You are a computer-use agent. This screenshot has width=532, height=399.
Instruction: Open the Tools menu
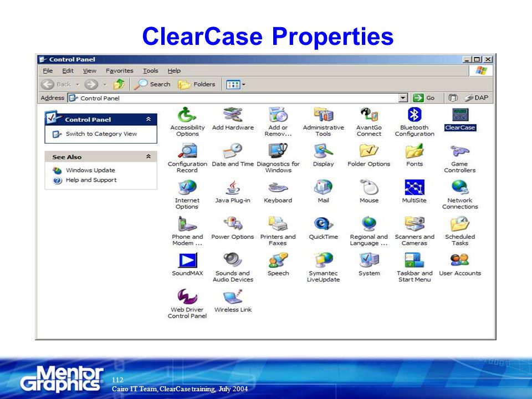point(150,70)
